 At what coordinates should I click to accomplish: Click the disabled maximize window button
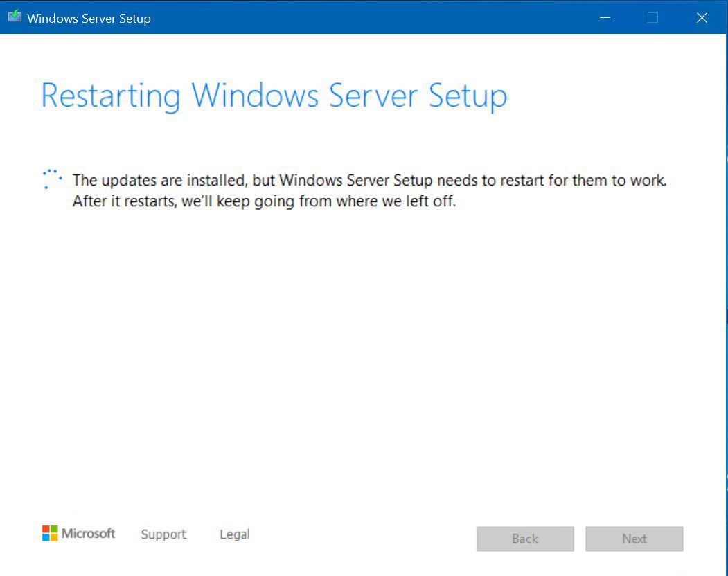(652, 17)
